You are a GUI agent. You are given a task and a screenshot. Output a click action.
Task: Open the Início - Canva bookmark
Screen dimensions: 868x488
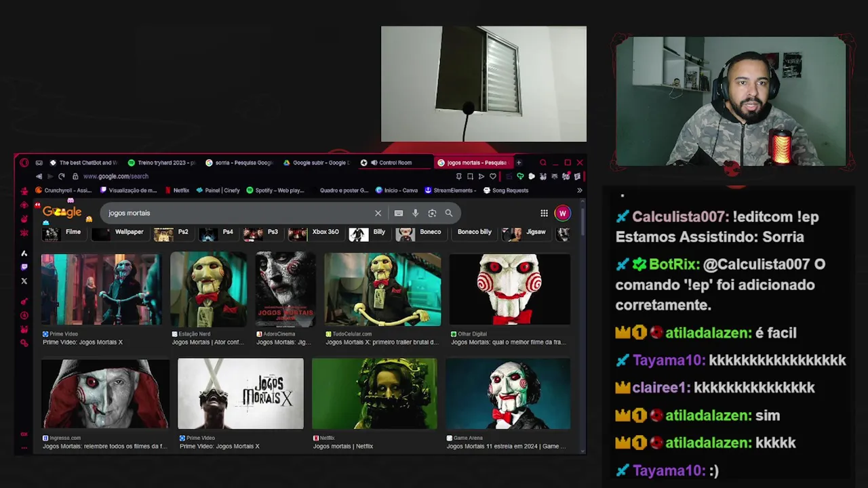(396, 190)
